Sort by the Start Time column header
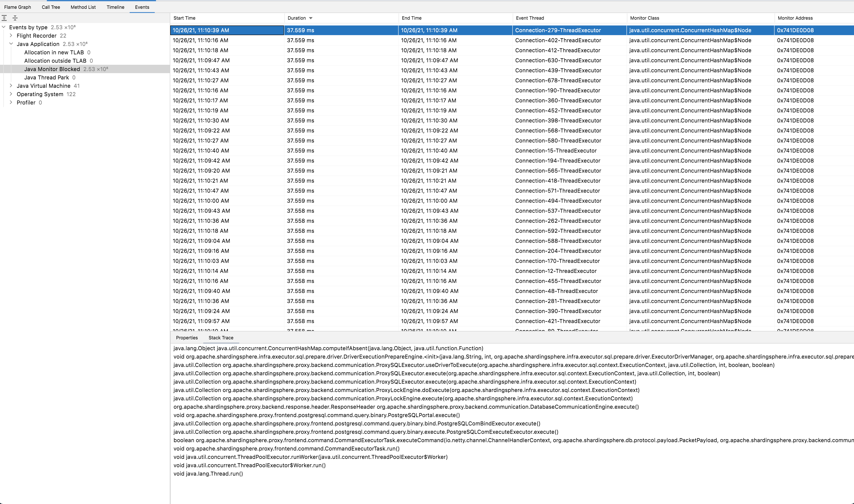Image resolution: width=854 pixels, height=504 pixels. (184, 18)
